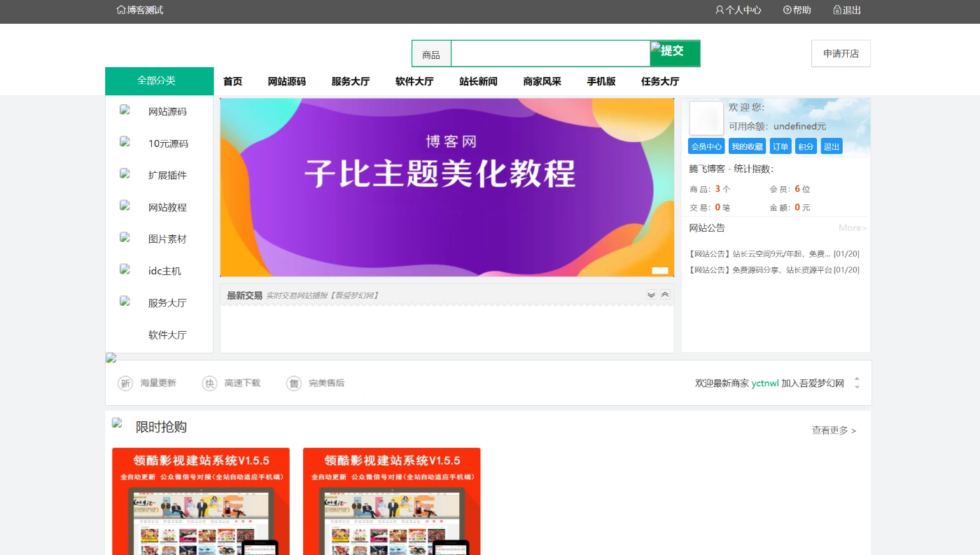Screen dimensions: 980x555
Task: Click the 快 circle icon for 高速下载
Action: (x=209, y=384)
